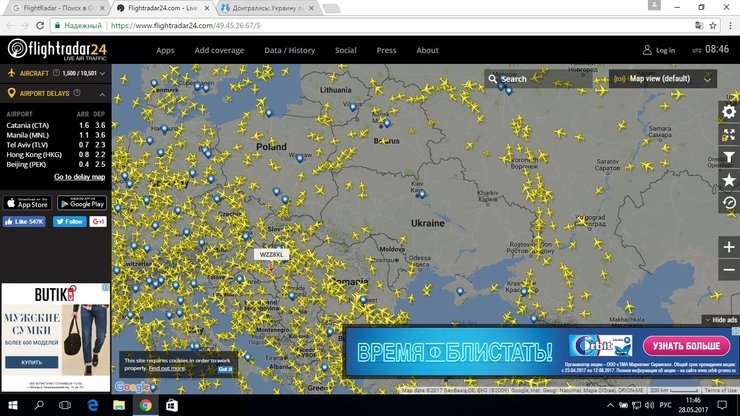
Task: Open the flight filter funnel icon
Action: pos(728,157)
